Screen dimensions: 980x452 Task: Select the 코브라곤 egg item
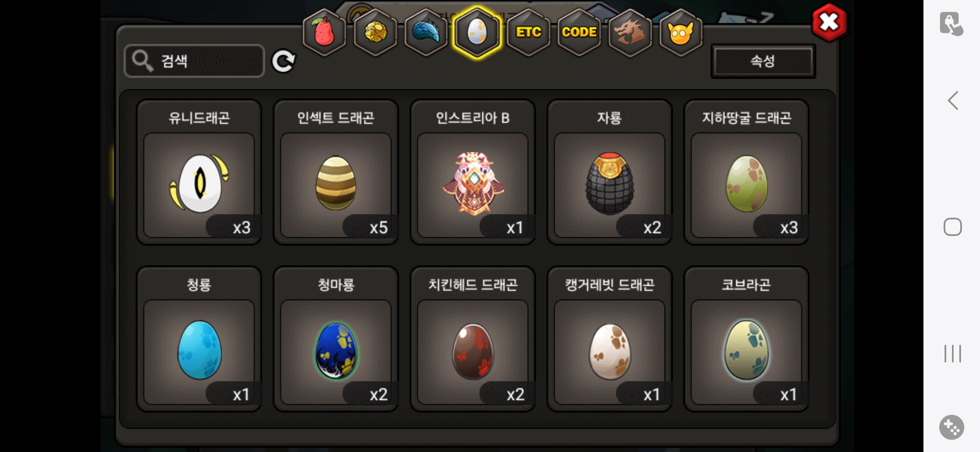(746, 339)
